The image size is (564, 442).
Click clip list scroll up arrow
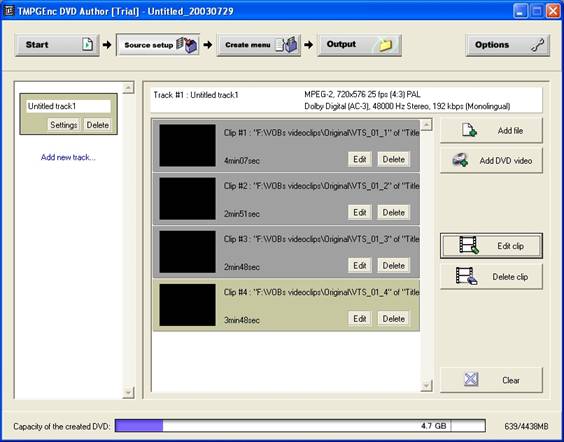click(x=426, y=125)
